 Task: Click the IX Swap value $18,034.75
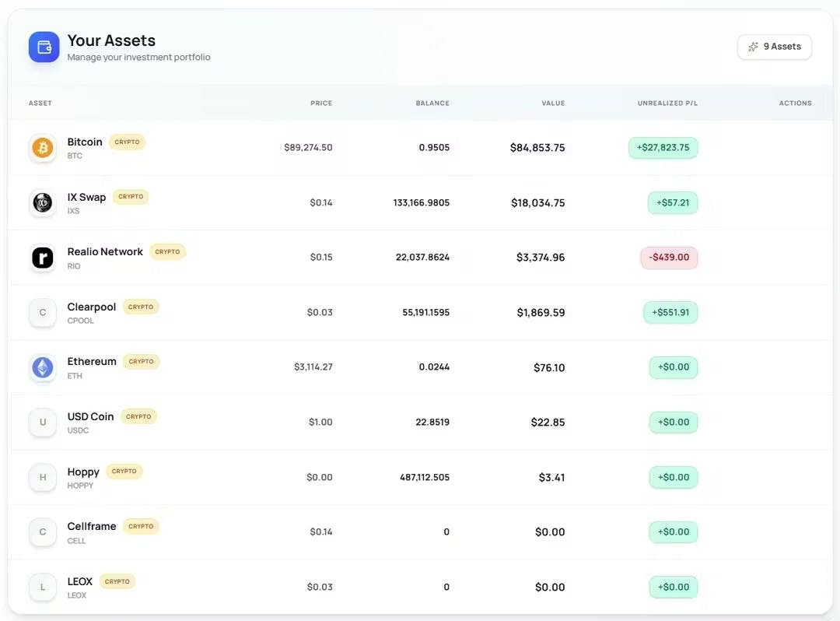[x=538, y=203]
